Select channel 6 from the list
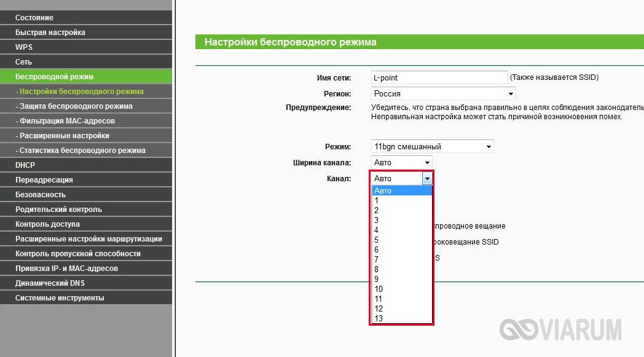Image resolution: width=644 pixels, height=357 pixels. 377,250
